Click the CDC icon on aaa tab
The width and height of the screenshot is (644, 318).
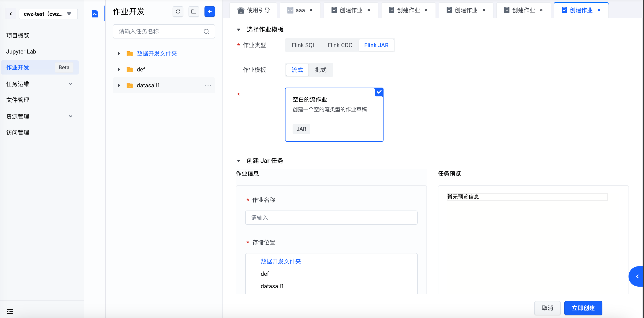point(290,10)
